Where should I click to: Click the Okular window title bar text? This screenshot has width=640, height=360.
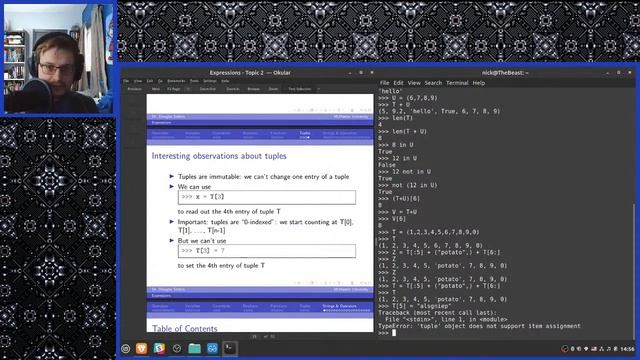coord(250,73)
